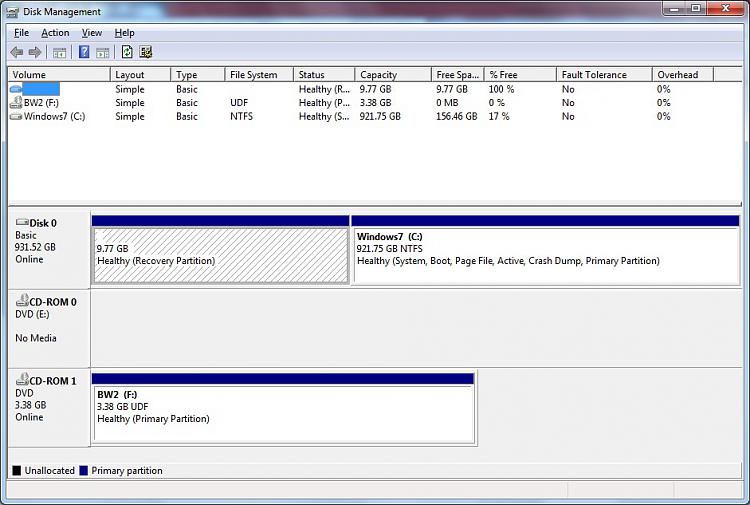The width and height of the screenshot is (750, 505).
Task: Open the View menu
Action: coord(91,33)
